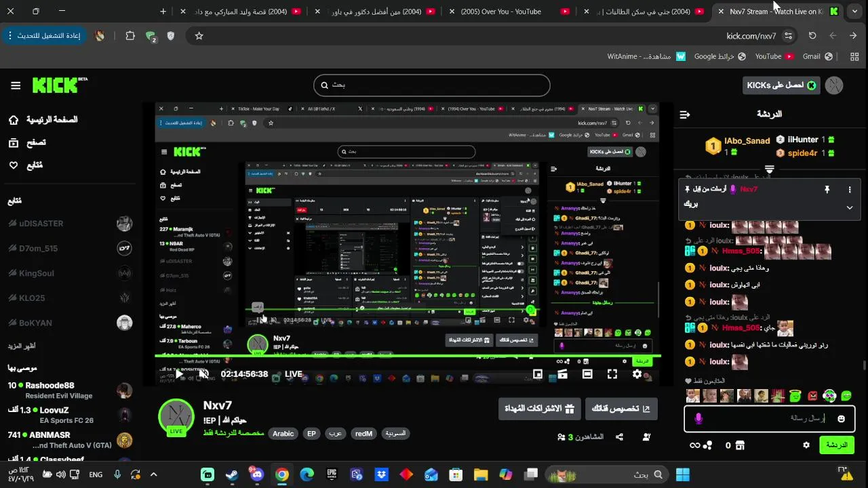Image resolution: width=868 pixels, height=488 pixels.
Task: Click the purple microphone icon in chat input
Action: tap(698, 419)
